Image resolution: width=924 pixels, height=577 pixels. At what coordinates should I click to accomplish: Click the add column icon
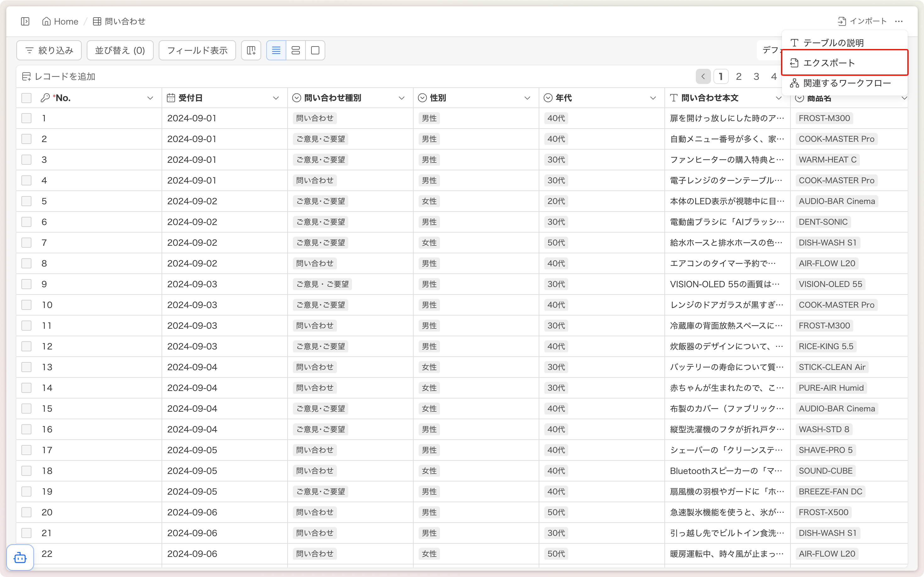coord(251,50)
